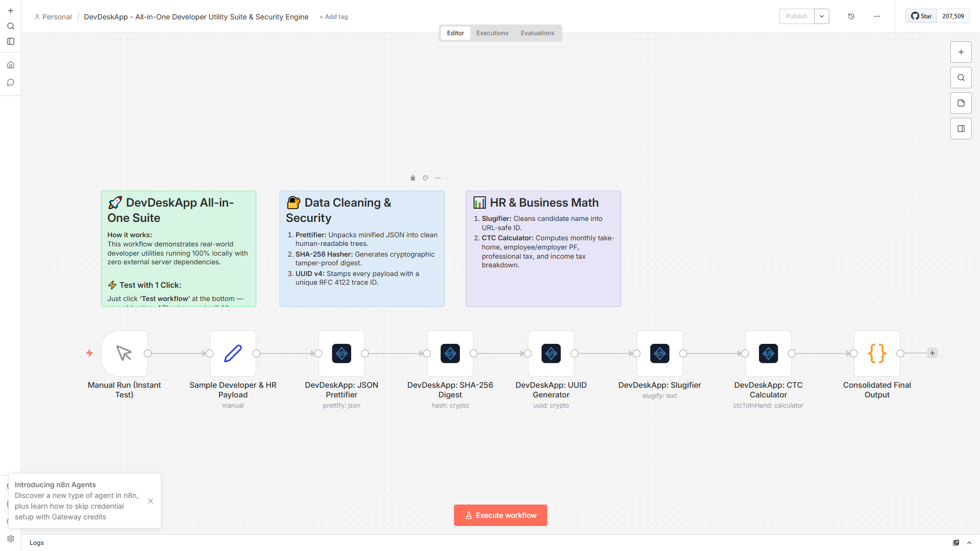
Task: Select the DevDeskApp SHA-256 Digest node
Action: point(450,354)
